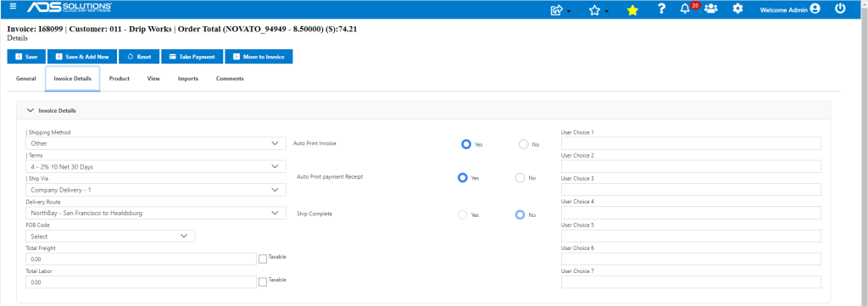Open the hamburger navigation menu
The image size is (868, 306).
[14, 7]
